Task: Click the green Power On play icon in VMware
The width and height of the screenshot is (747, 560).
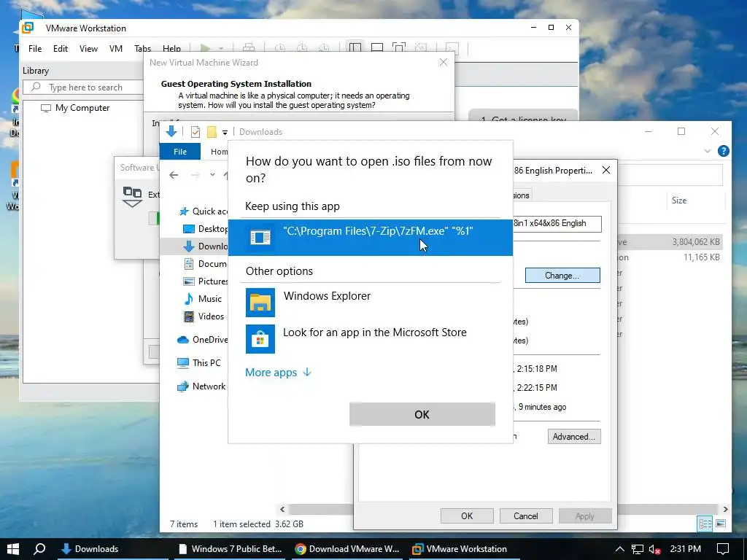Action: click(205, 48)
